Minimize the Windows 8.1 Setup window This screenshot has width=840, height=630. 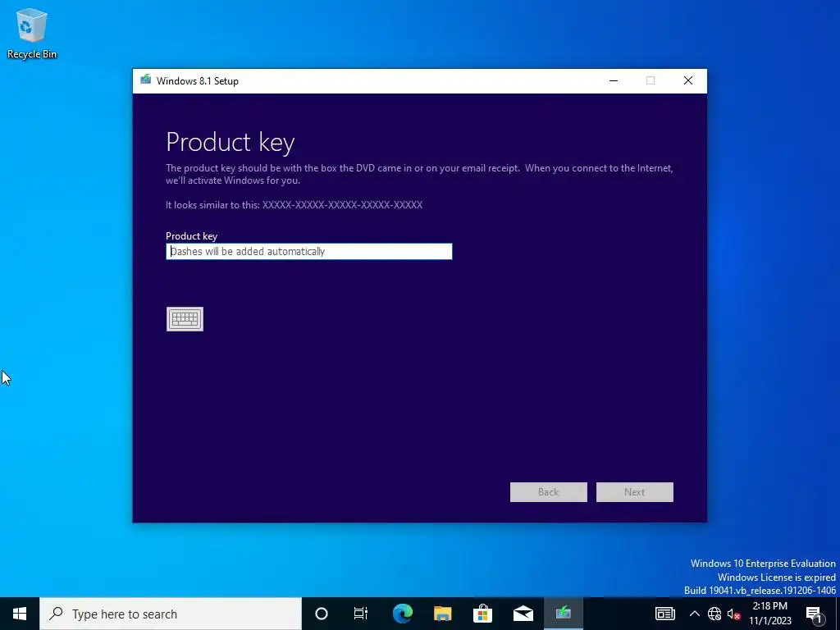614,80
